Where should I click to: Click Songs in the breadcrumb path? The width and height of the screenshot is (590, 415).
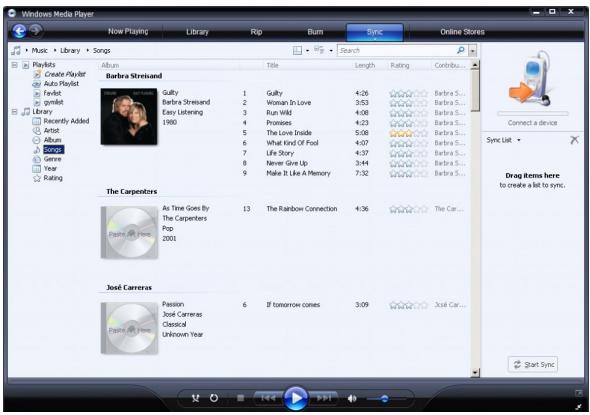(102, 50)
